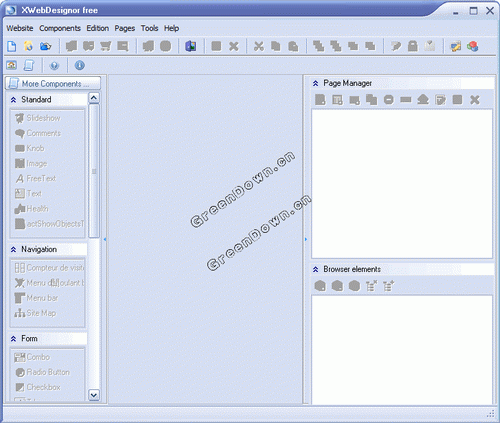The width and height of the screenshot is (500, 423).
Task: Open the Edition menu
Action: click(x=98, y=28)
